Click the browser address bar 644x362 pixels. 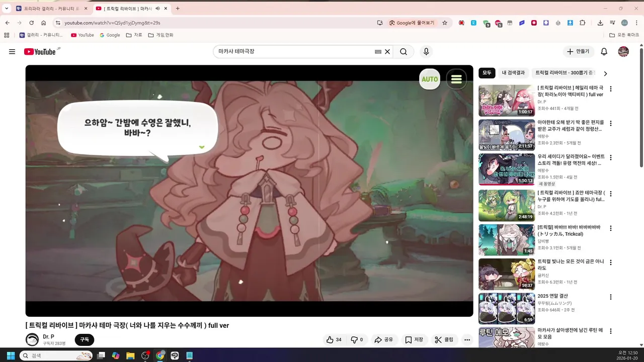click(x=216, y=23)
